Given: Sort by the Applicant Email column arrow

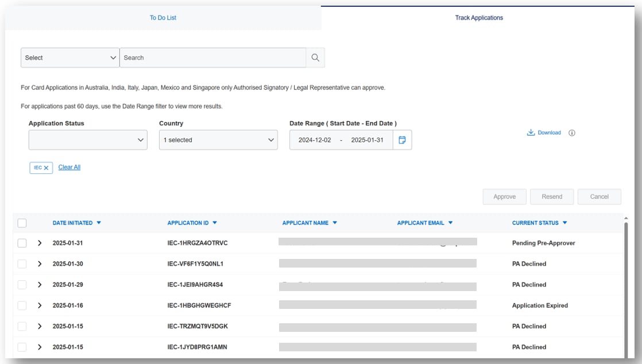Looking at the screenshot, I should tap(451, 223).
